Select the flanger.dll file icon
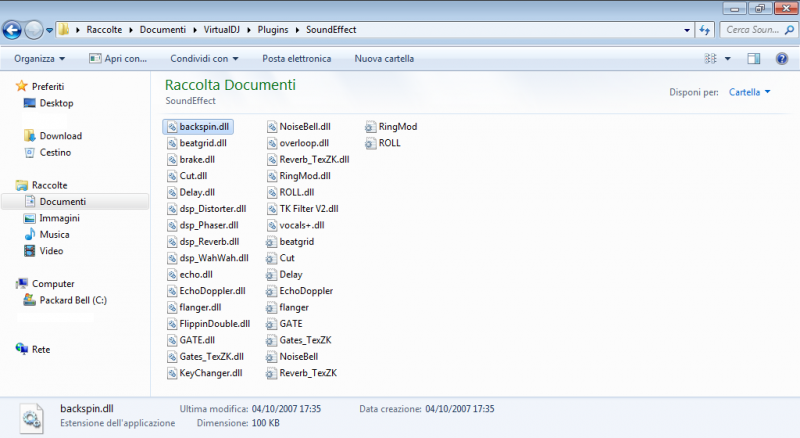This screenshot has width=800, height=438. point(171,307)
